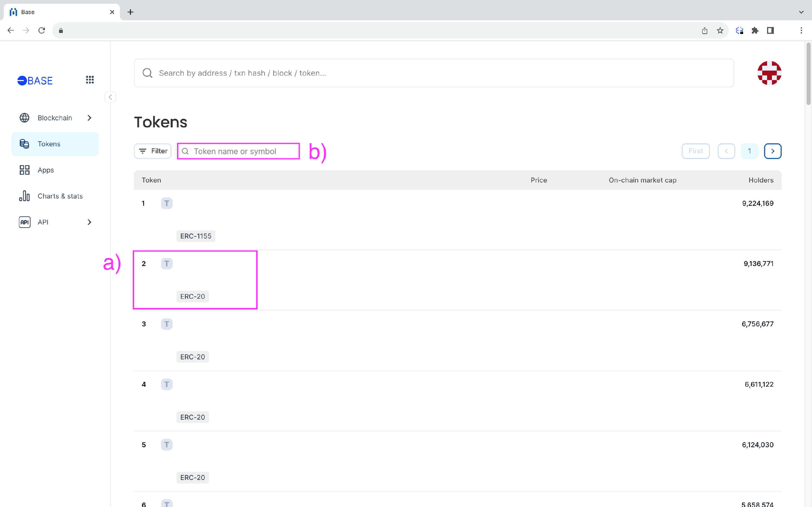Reload the page
The height and width of the screenshot is (507, 812).
42,31
